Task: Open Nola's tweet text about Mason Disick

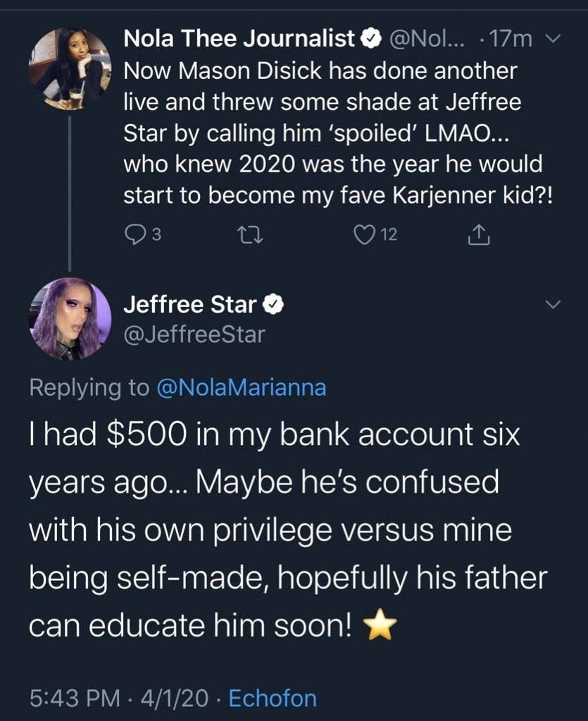Action: click(x=331, y=134)
